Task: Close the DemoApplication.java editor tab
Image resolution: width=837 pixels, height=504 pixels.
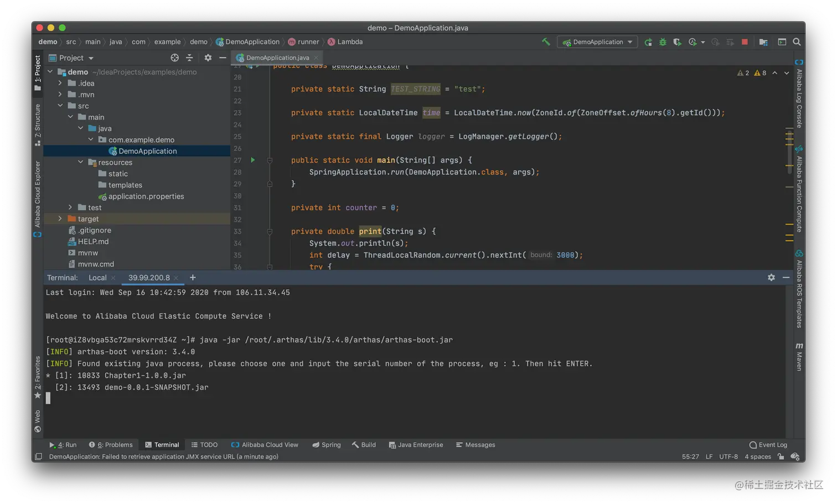Action: [x=316, y=58]
